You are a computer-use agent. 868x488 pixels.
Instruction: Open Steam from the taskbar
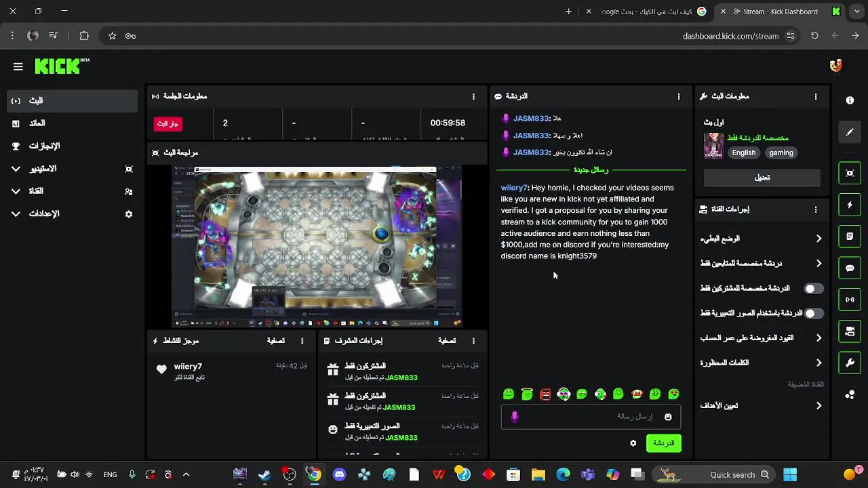264,474
